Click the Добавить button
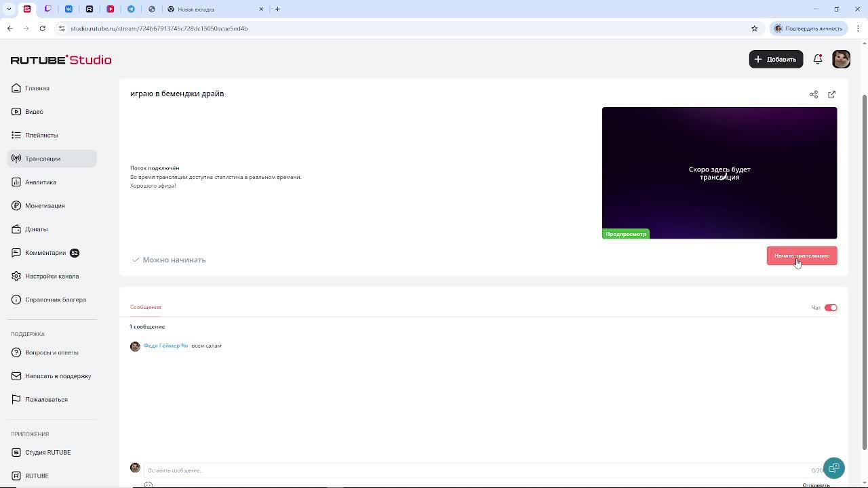 coord(776,59)
